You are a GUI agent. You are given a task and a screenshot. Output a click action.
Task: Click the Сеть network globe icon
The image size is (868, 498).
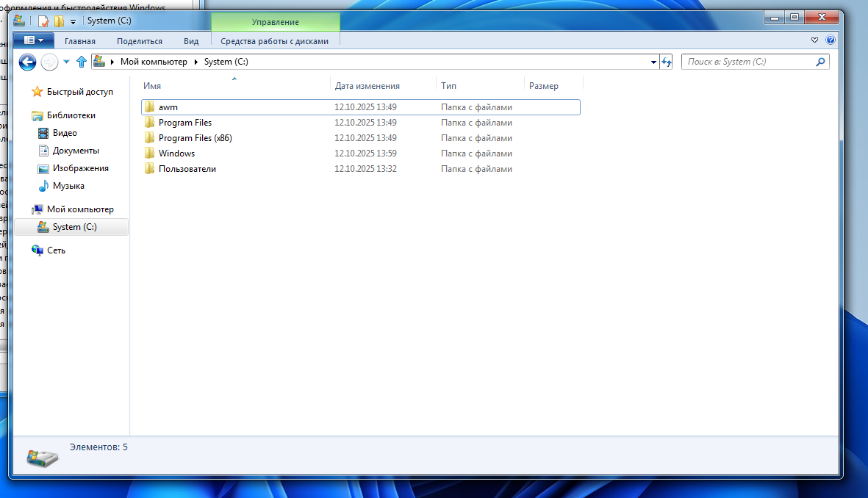click(x=37, y=250)
